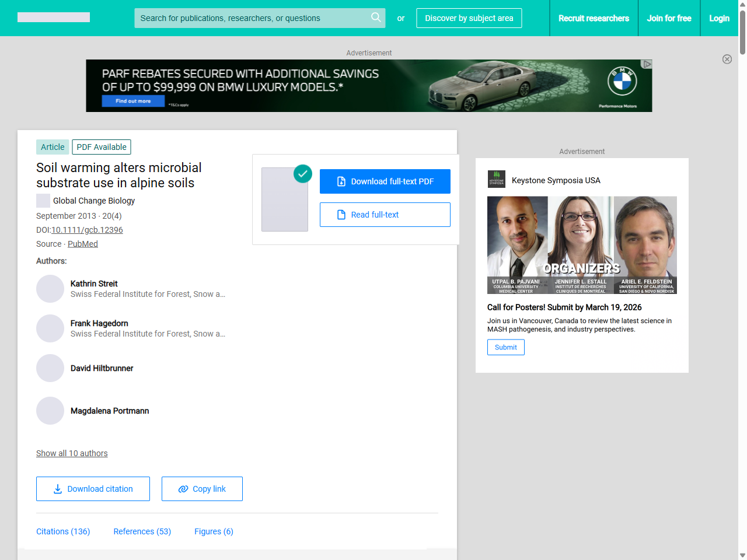Click Call for Posters headline

[x=564, y=307]
